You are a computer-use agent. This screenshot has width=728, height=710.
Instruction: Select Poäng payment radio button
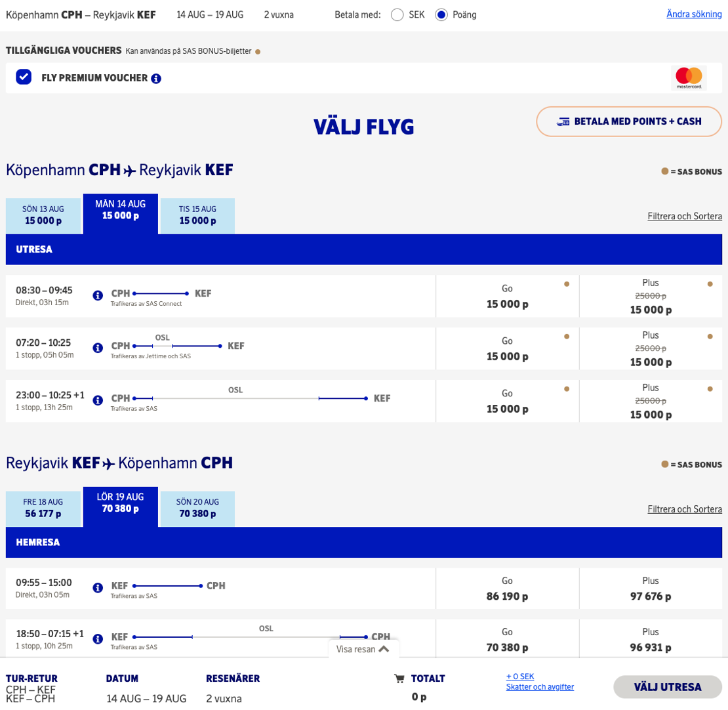click(441, 15)
